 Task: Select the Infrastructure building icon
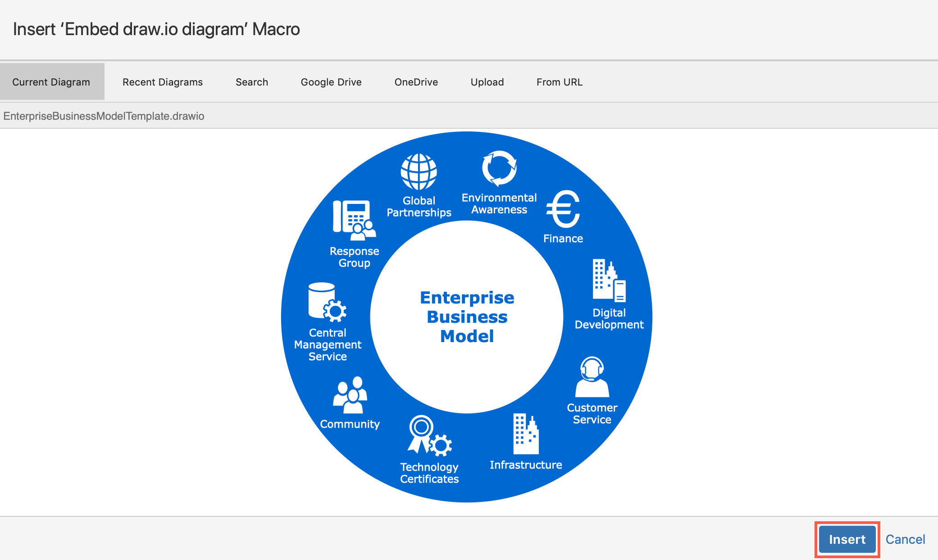(x=525, y=434)
